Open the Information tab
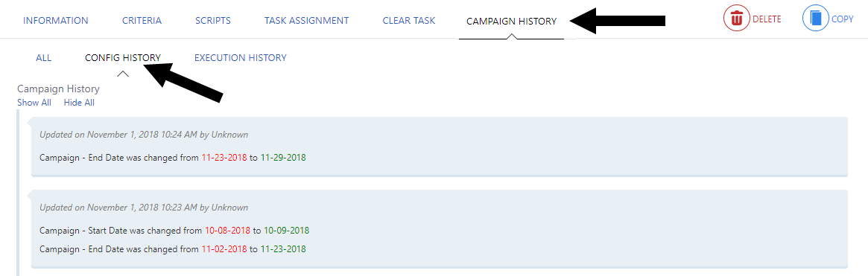 coord(55,21)
